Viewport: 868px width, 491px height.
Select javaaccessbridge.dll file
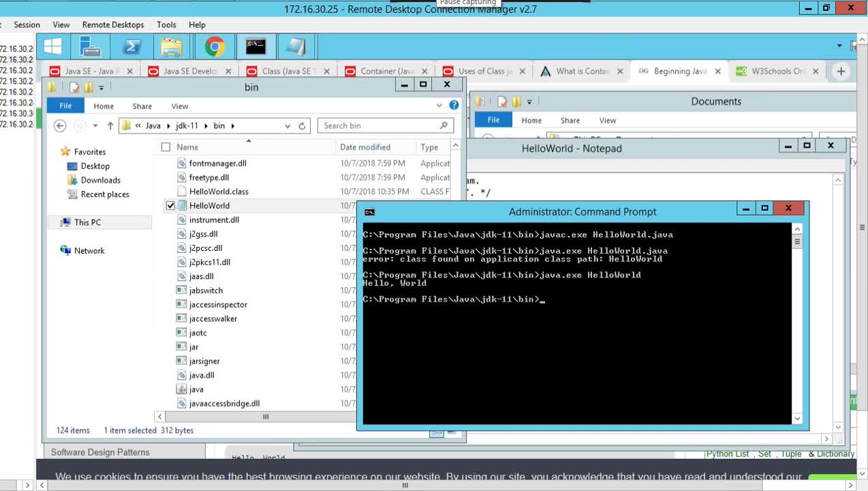[224, 404]
